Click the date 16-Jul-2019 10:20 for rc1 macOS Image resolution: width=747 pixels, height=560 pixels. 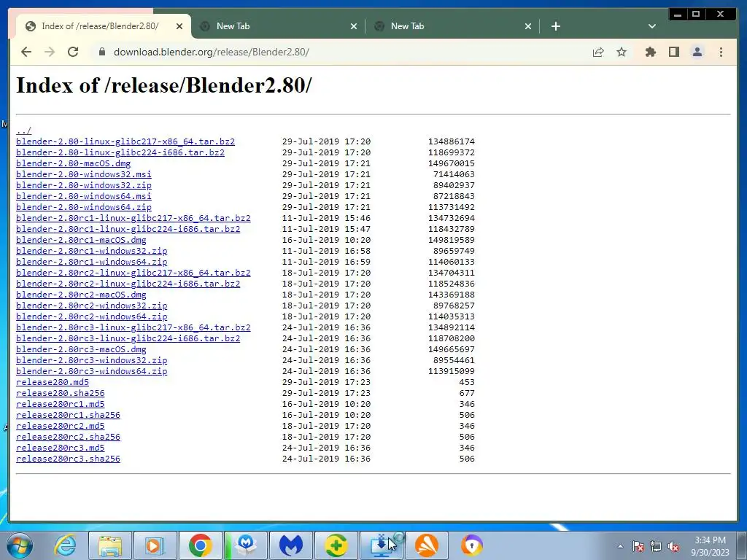tap(326, 240)
